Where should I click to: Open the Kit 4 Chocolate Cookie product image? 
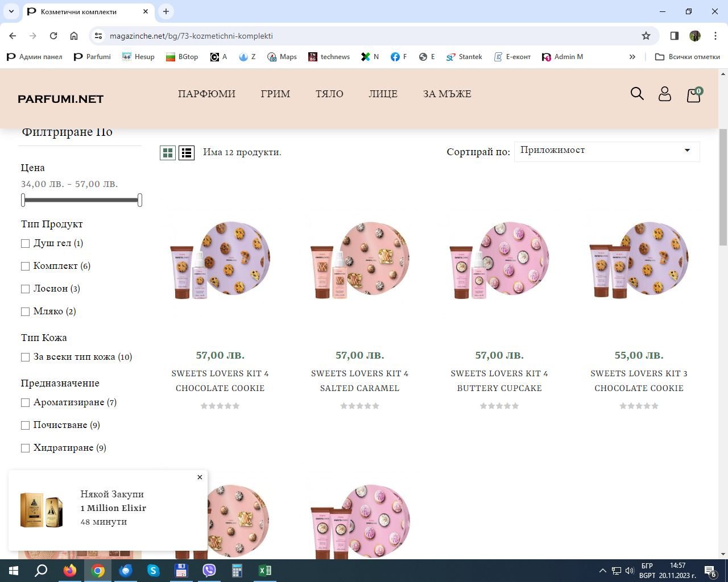(x=220, y=260)
